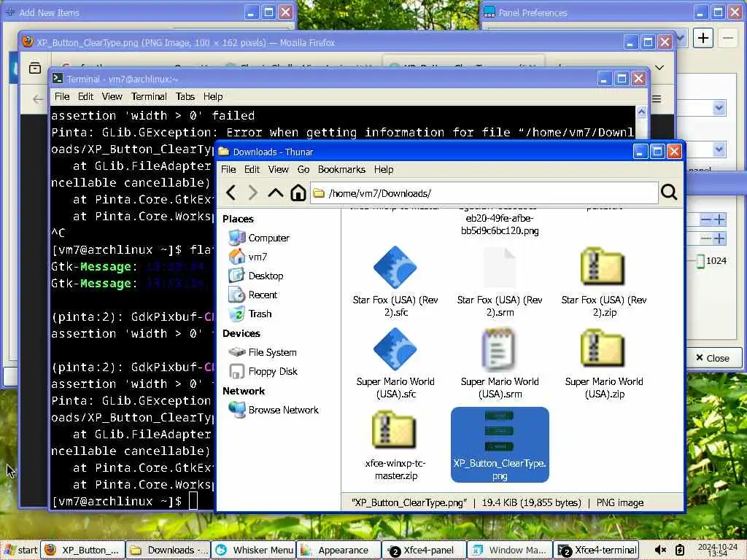Open home folder via Thunar toolbar icon
The image size is (747, 560).
tap(298, 192)
